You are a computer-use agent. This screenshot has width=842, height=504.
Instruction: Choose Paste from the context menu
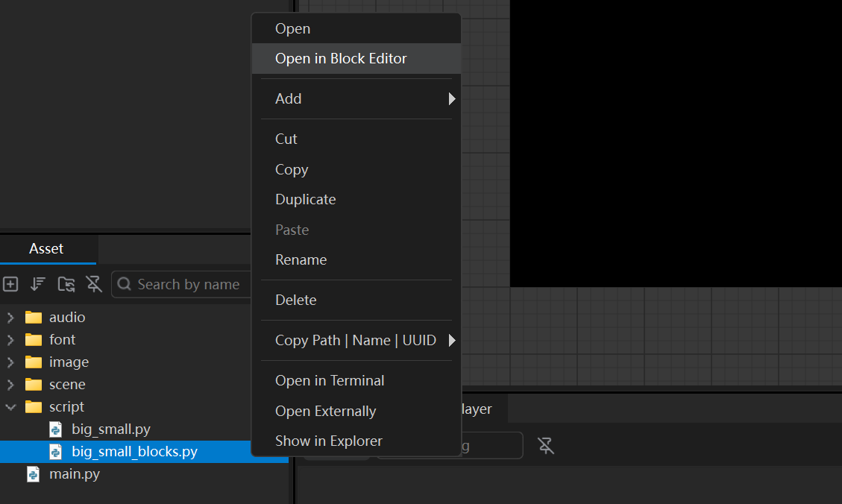pos(356,230)
